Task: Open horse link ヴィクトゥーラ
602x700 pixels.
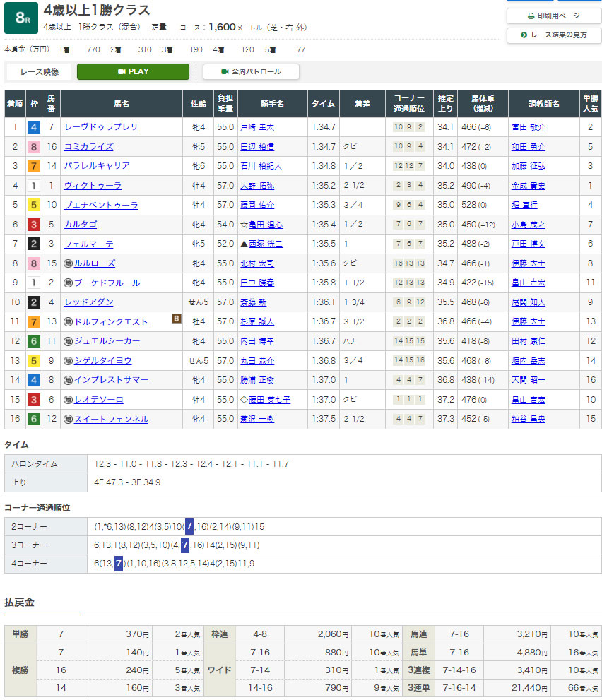Action: pos(93,186)
